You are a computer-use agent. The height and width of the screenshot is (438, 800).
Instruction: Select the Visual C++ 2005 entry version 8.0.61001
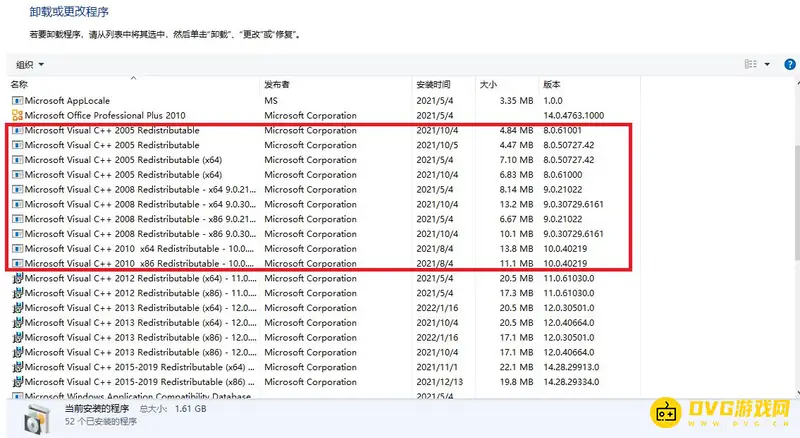[112, 131]
